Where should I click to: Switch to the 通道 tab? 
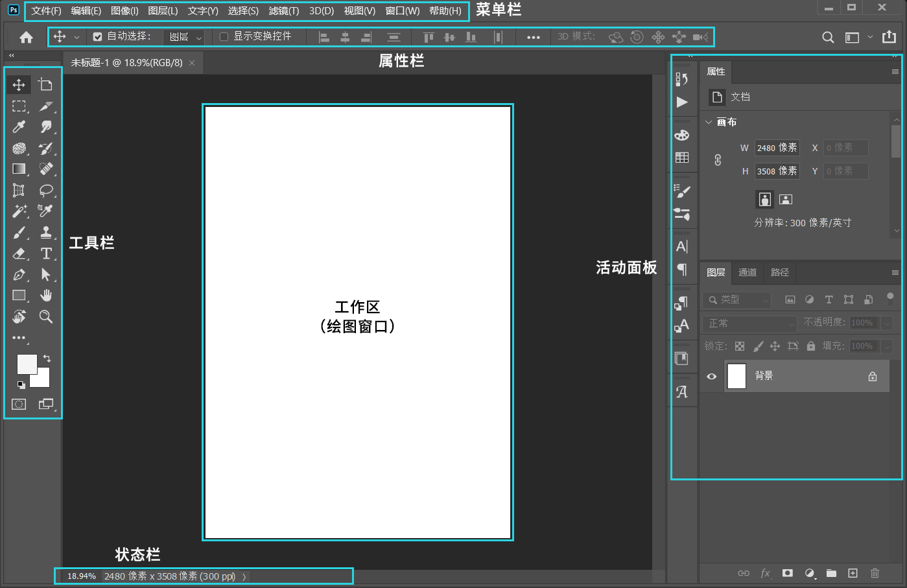click(747, 272)
